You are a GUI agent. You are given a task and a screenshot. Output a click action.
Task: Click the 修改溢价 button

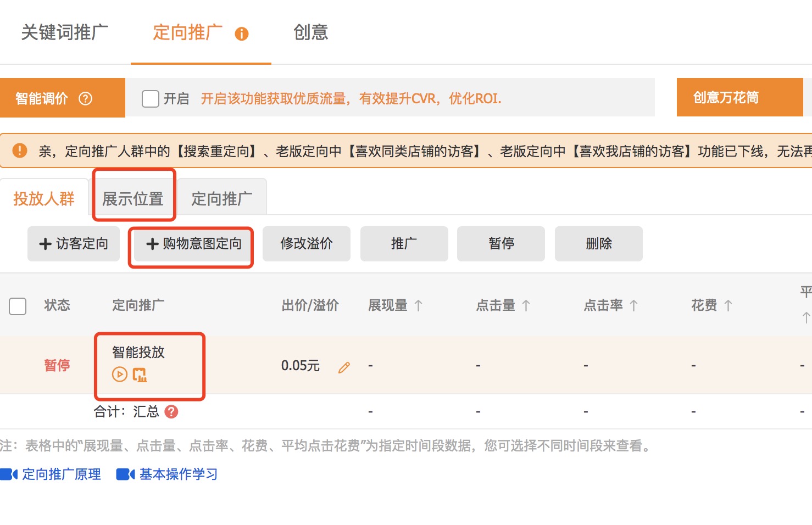pyautogui.click(x=306, y=244)
